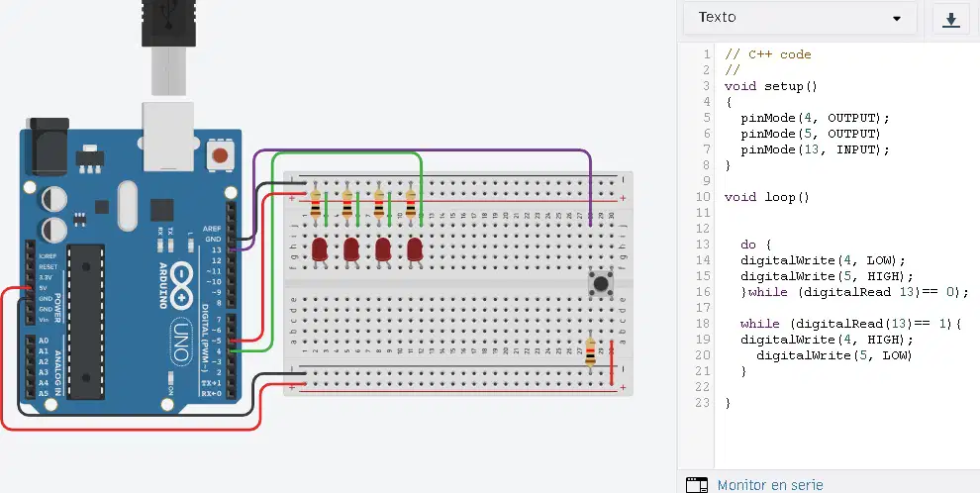Select the pushbutton pull-down resistor
Image resolution: width=980 pixels, height=493 pixels.
point(590,351)
